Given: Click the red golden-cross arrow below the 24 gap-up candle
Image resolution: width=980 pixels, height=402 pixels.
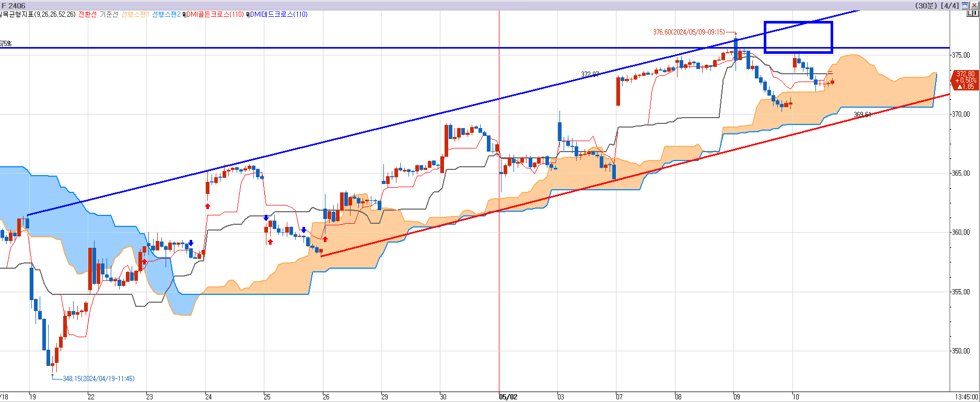Looking at the screenshot, I should click(x=208, y=206).
